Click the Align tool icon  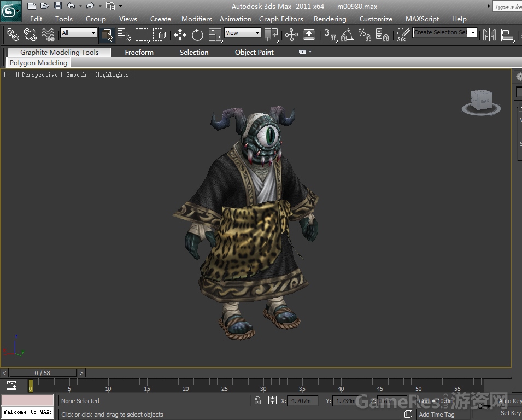(x=507, y=34)
